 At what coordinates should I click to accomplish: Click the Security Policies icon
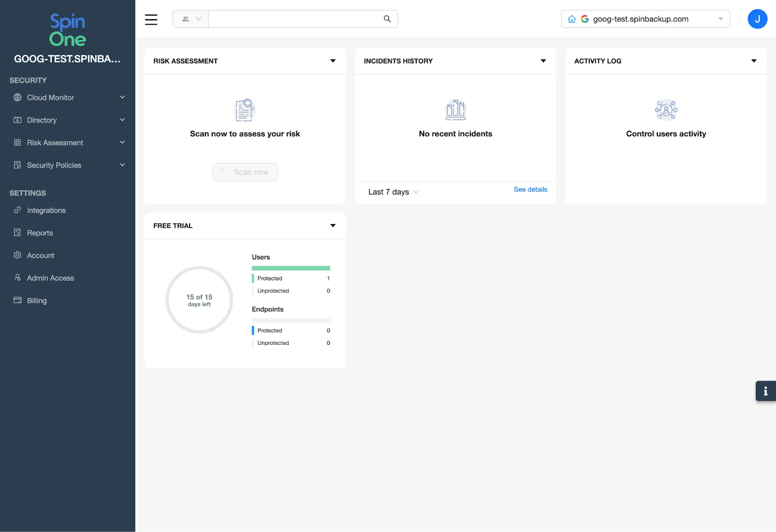click(17, 165)
